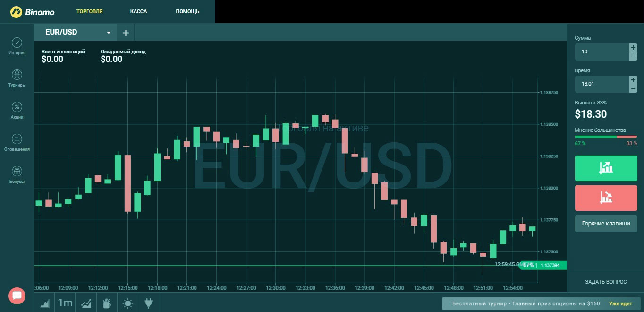Click the Binomo logo

(x=33, y=11)
